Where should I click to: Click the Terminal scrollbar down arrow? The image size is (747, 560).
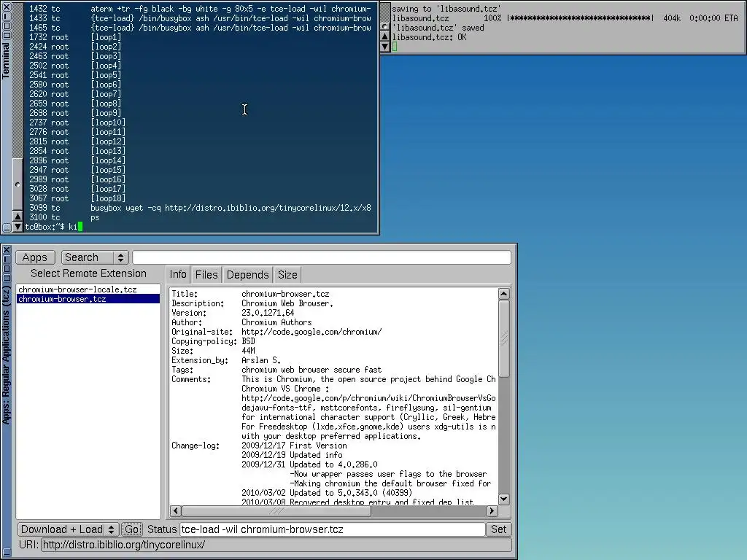(18, 227)
